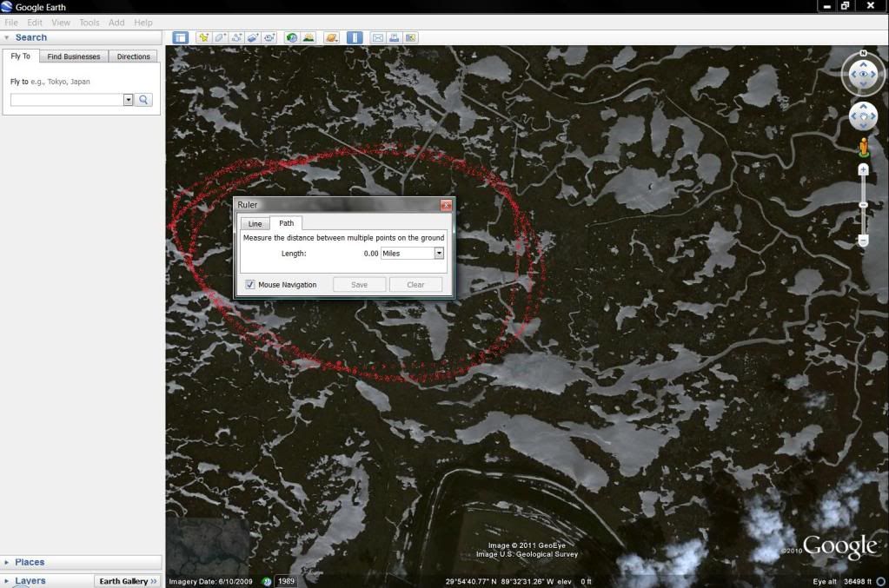Move right with the move joystick arrow
Image resolution: width=889 pixels, height=588 pixels.
click(872, 116)
